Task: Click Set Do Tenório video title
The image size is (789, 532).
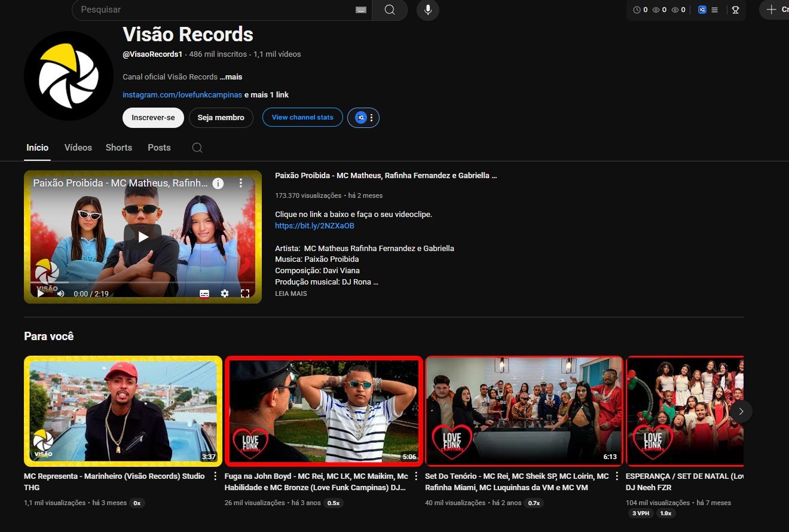Action: pos(517,482)
